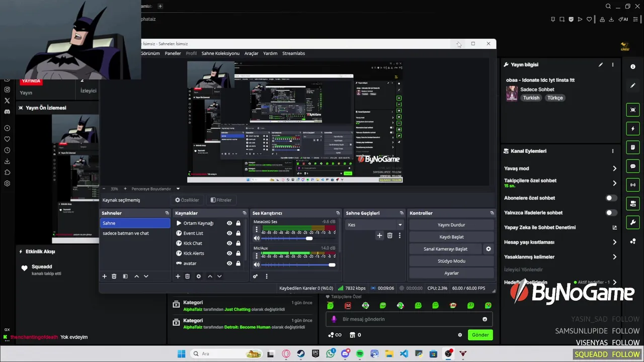The width and height of the screenshot is (644, 362).
Task: Click the info icon in right sidebar
Action: click(633, 66)
